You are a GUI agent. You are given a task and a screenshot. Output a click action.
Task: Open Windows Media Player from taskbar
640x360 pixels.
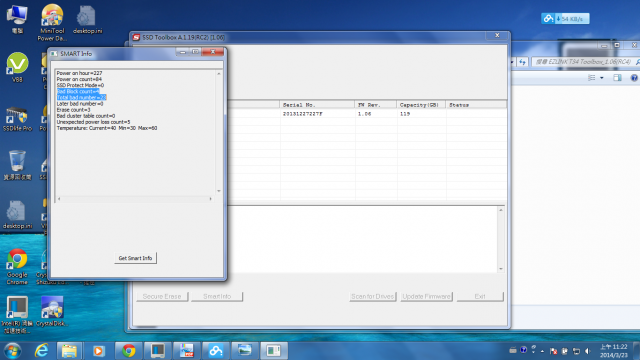tap(98, 351)
